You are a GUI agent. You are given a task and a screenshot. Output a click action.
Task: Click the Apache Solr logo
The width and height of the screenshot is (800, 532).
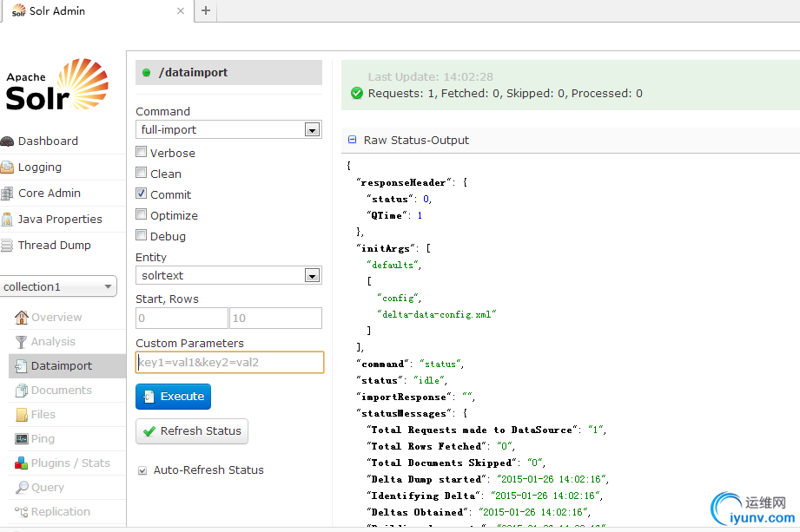tap(57, 84)
